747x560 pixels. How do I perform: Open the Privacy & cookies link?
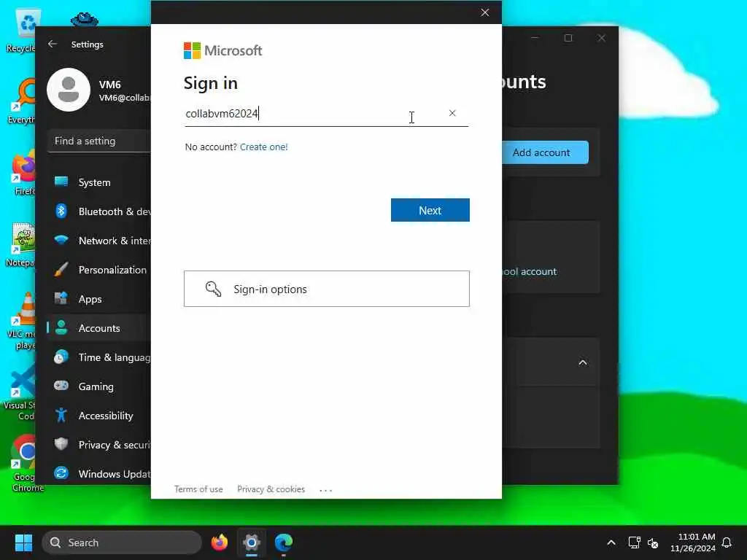coord(271,489)
